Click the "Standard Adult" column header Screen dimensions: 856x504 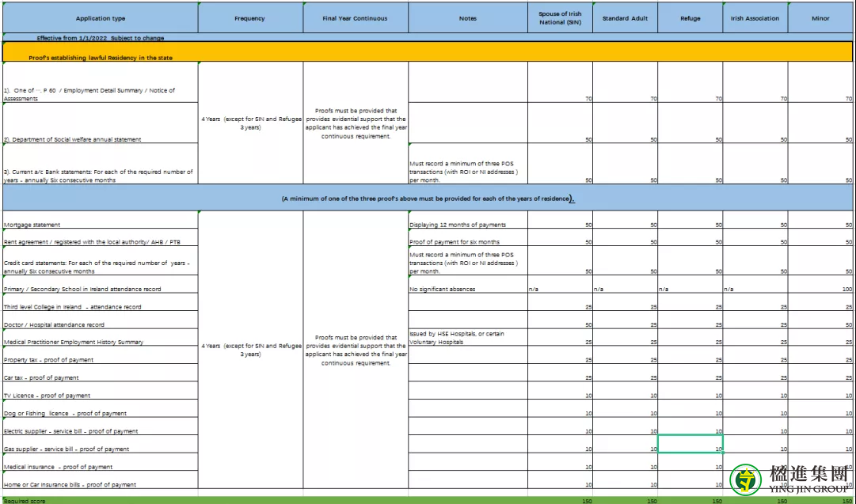click(625, 18)
